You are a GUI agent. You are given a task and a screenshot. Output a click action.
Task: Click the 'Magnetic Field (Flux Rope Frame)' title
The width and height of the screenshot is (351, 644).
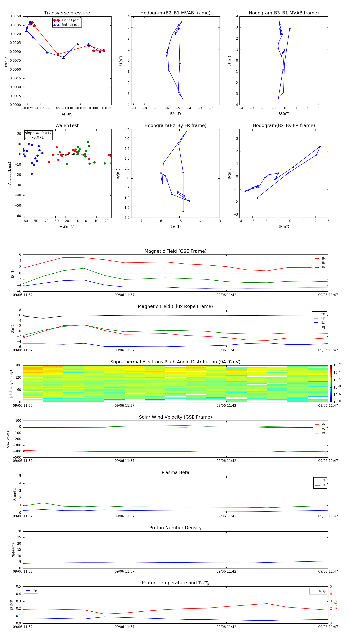click(x=175, y=307)
